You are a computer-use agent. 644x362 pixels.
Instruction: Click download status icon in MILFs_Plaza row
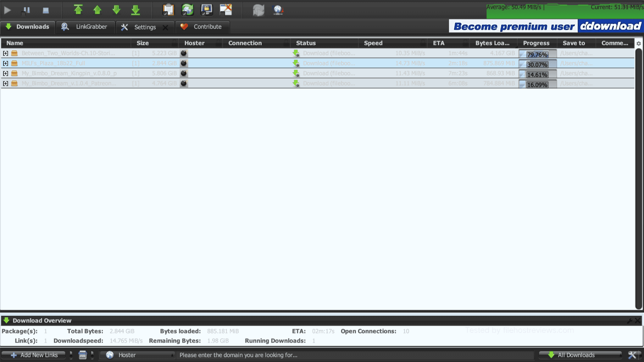click(296, 63)
